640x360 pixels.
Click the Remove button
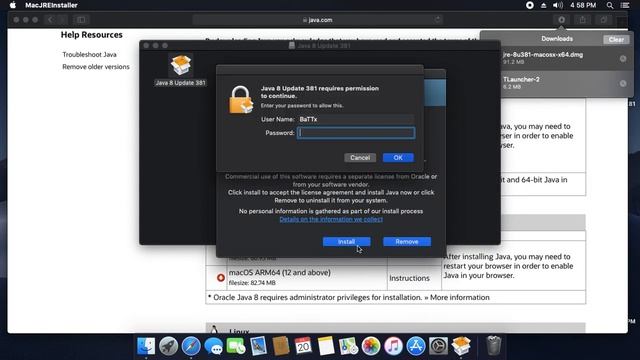(x=407, y=242)
